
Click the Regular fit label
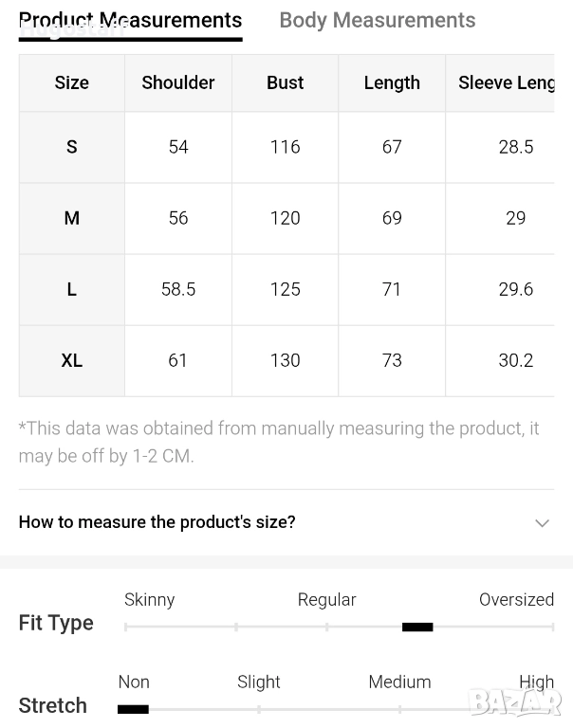[326, 600]
